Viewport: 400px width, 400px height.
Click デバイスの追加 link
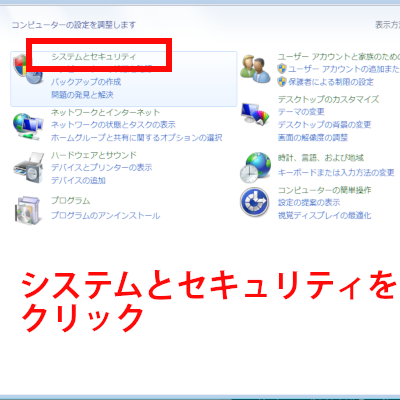coord(78,181)
